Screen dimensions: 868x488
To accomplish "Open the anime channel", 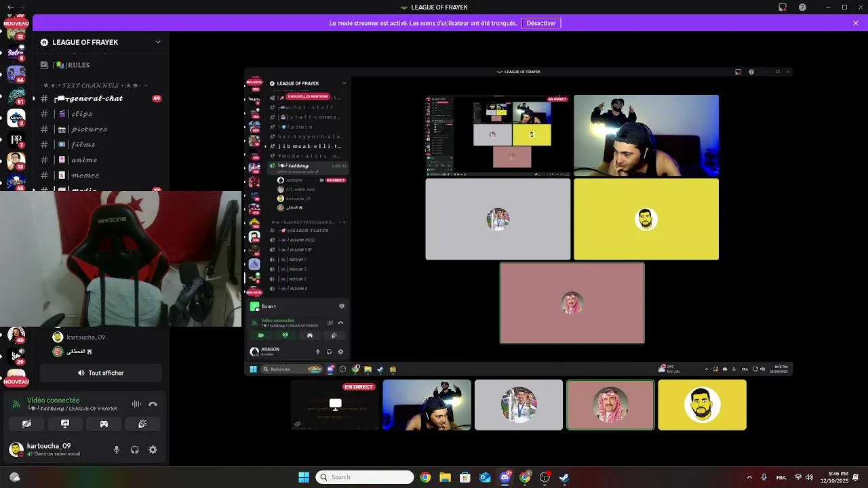I will [100, 160].
